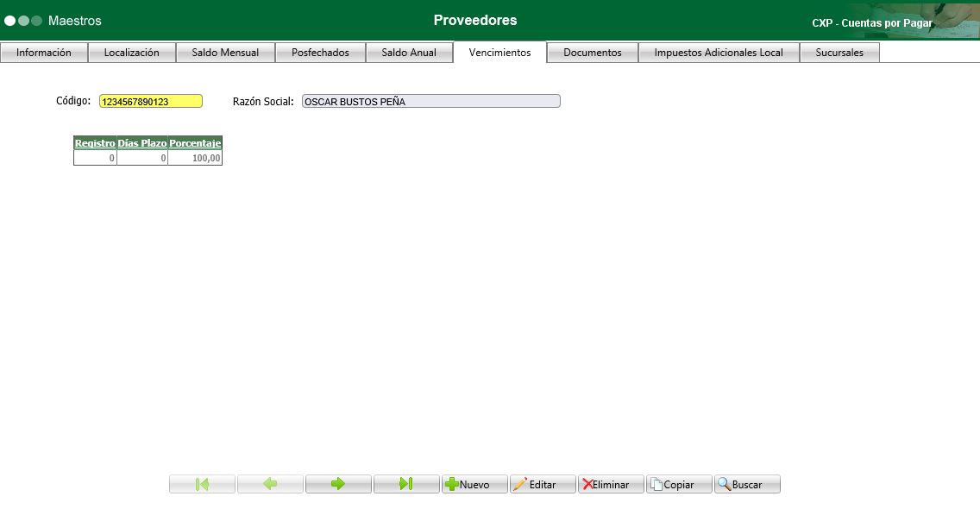The width and height of the screenshot is (980, 509).
Task: Click the Razón Social field
Action: (431, 101)
